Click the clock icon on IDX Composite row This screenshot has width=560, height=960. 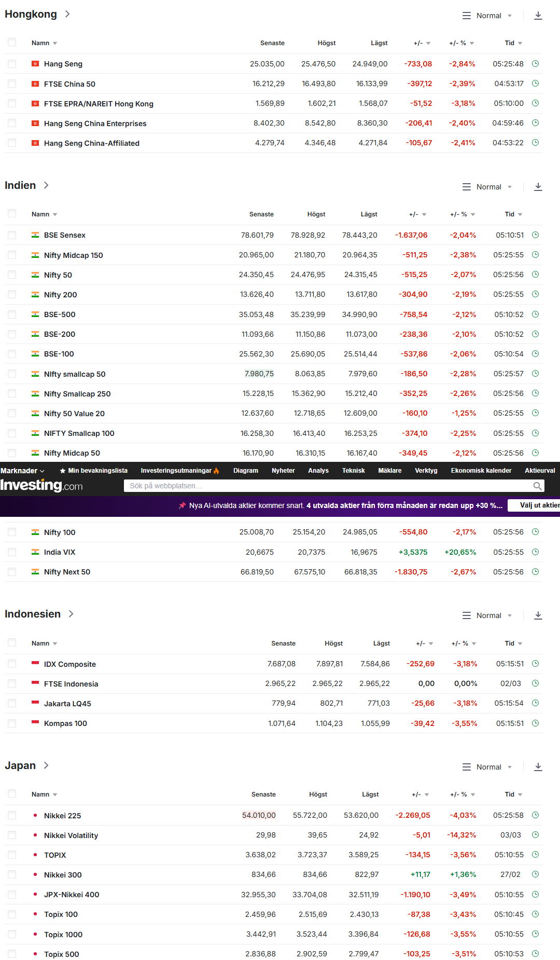536,664
